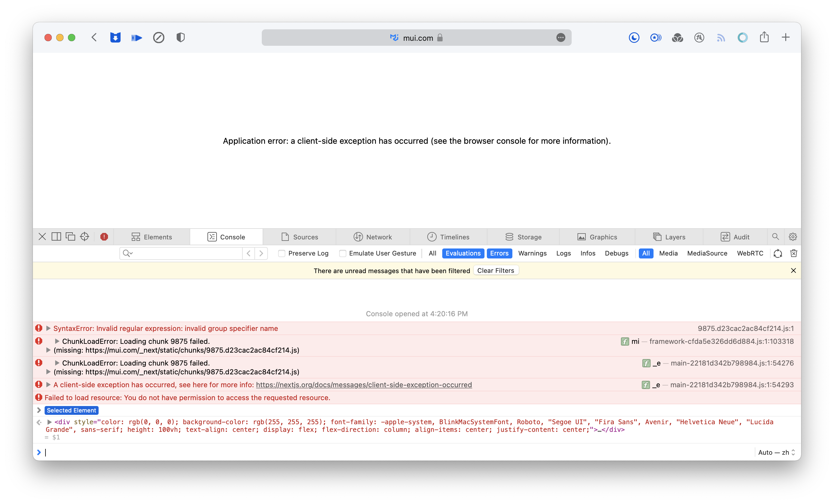Screen dimensions: 834x504
Task: Open the page options ellipsis in address bar
Action: [560, 38]
